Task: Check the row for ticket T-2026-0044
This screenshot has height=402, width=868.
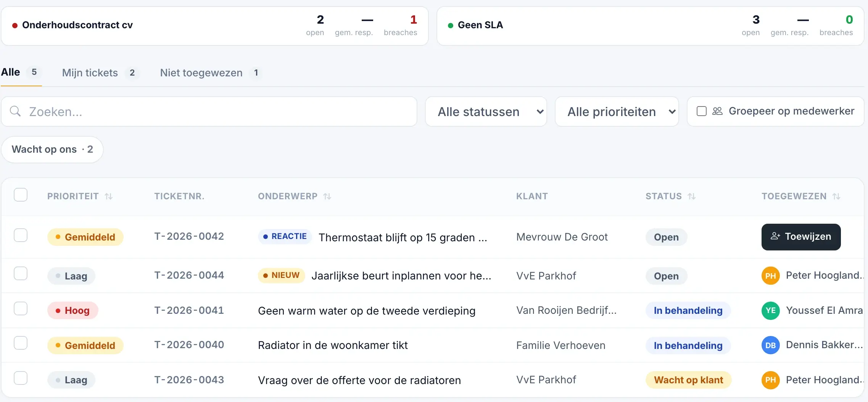Action: pyautogui.click(x=21, y=273)
